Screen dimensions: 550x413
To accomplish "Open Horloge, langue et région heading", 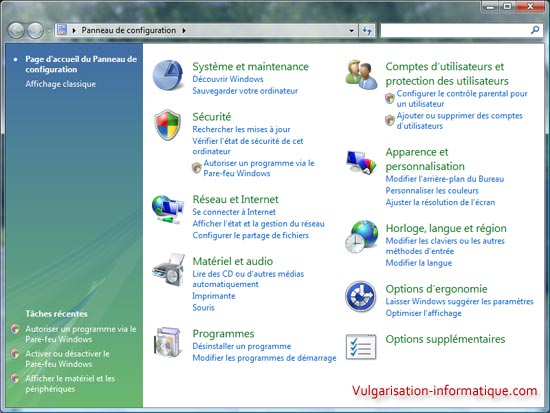I will [446, 228].
